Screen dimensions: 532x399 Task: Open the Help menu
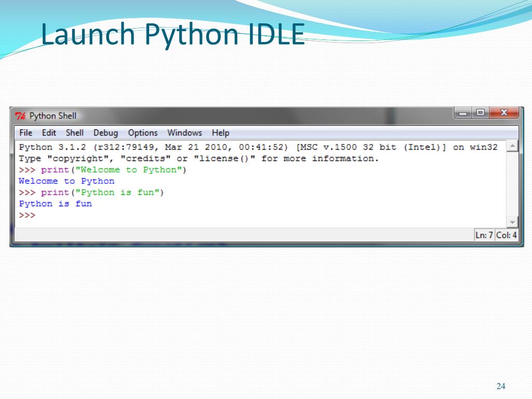[220, 133]
